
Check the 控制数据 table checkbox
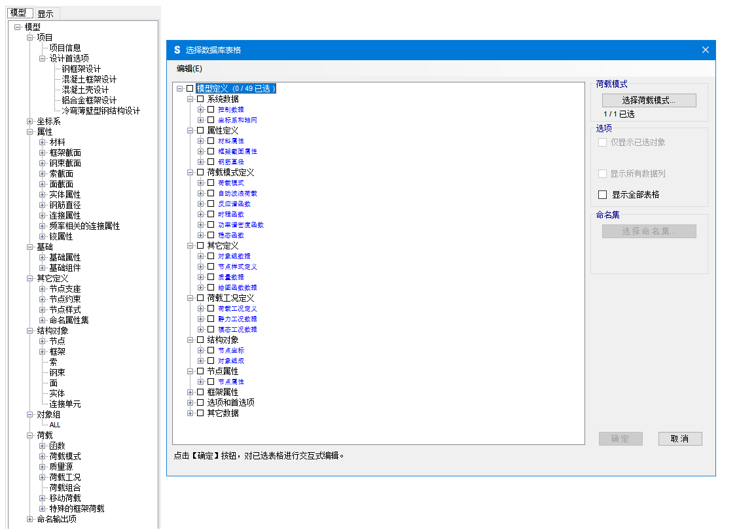211,109
